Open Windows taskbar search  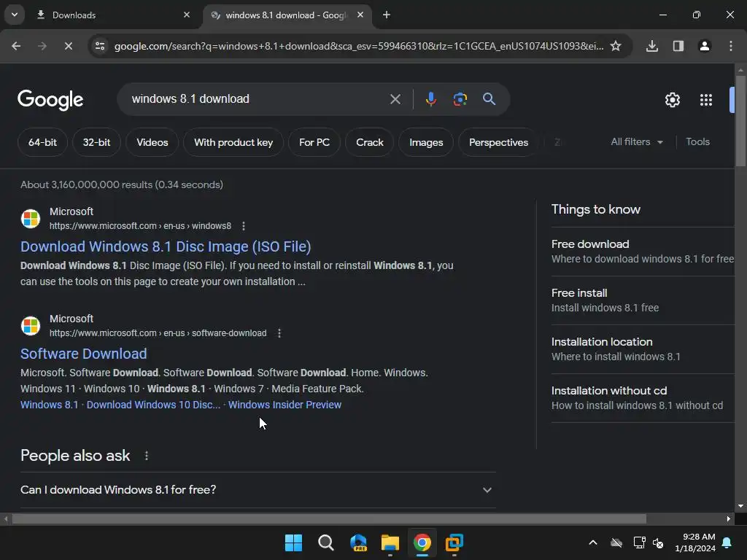[x=326, y=542]
